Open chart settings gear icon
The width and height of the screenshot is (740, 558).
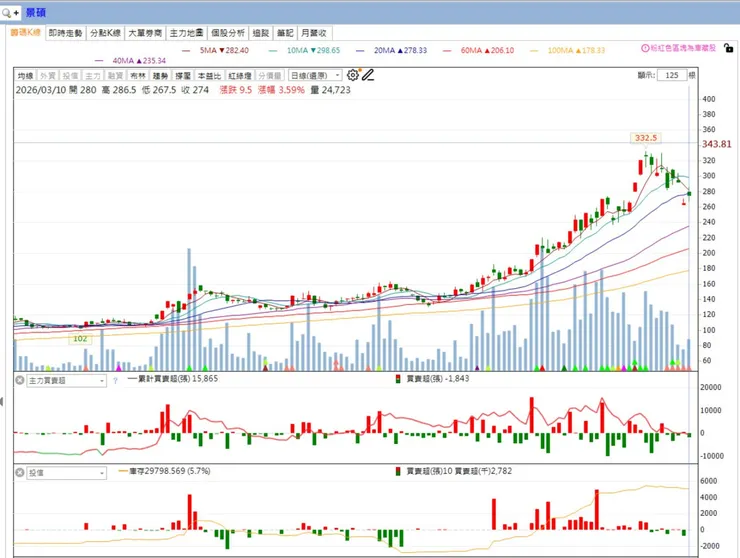tap(352, 75)
